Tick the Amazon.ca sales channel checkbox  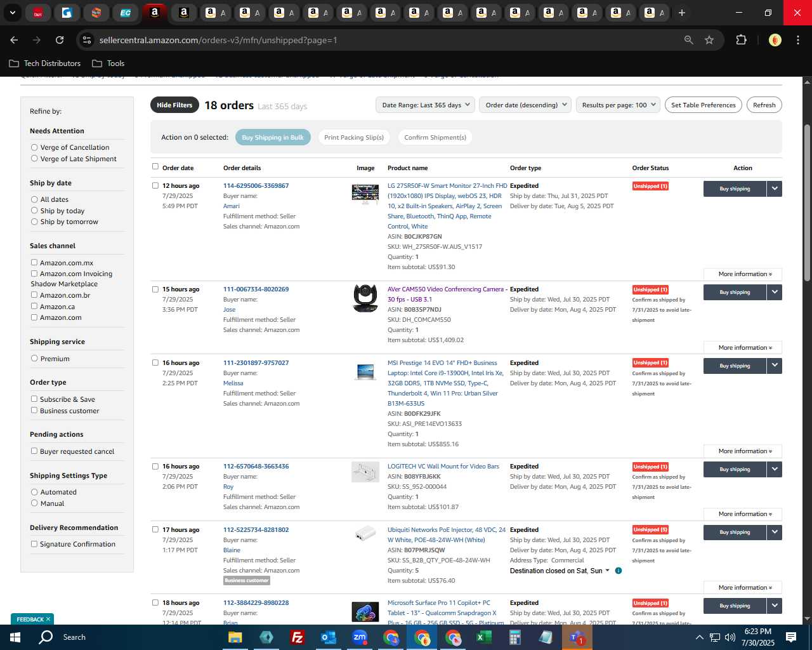(x=34, y=306)
